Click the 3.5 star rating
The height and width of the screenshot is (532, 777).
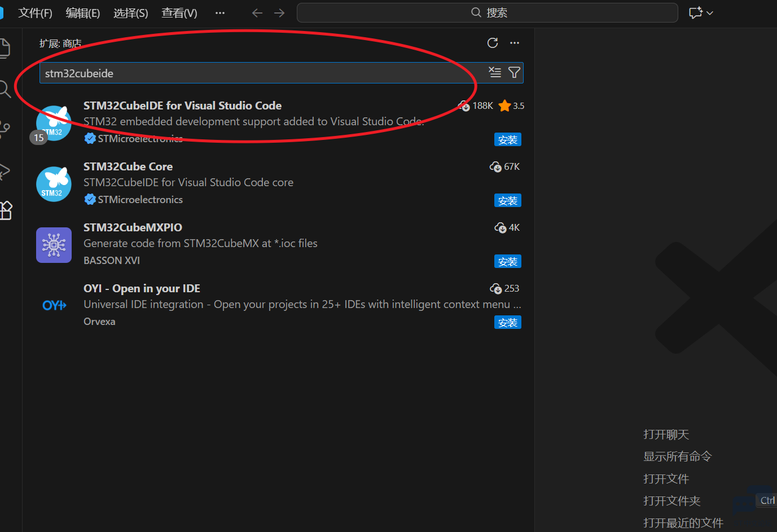pyautogui.click(x=512, y=105)
